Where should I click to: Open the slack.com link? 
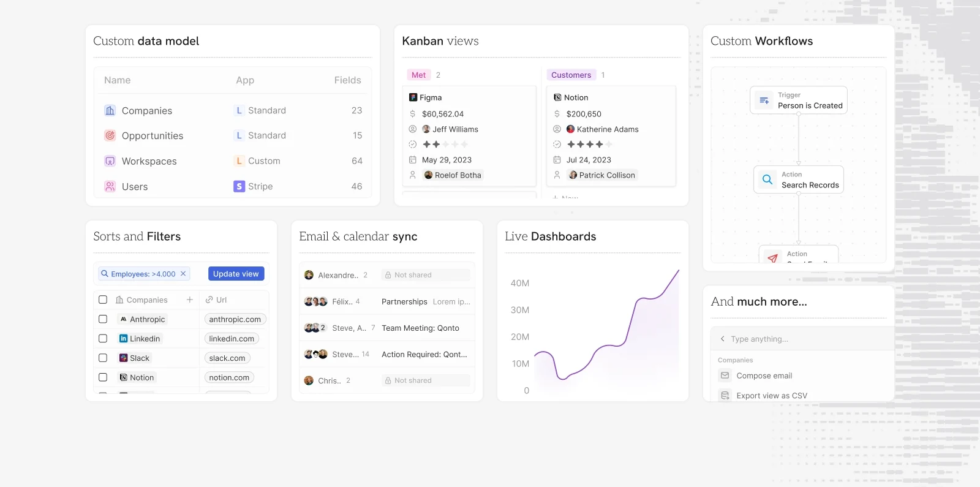(x=227, y=358)
